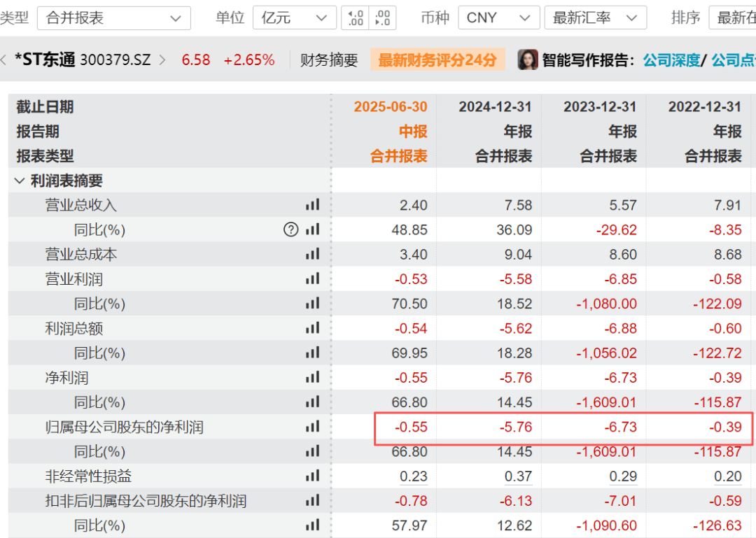The image size is (756, 538).
Task: Click the question mark help icon beside 同比(%)
Action: [290, 229]
